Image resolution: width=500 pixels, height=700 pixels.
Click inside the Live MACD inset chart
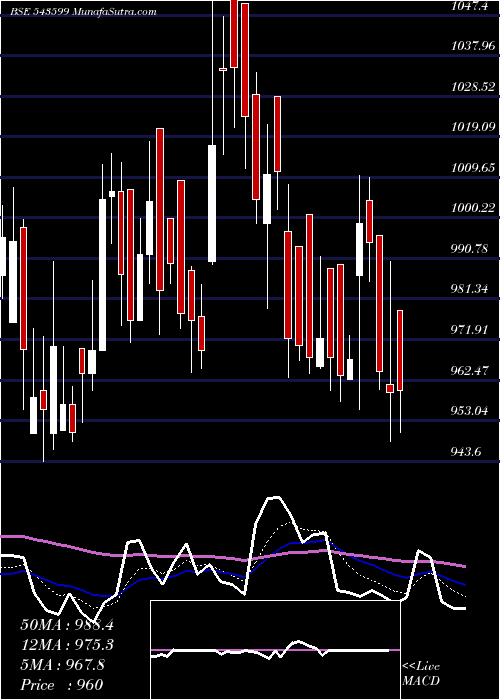[x=275, y=650]
